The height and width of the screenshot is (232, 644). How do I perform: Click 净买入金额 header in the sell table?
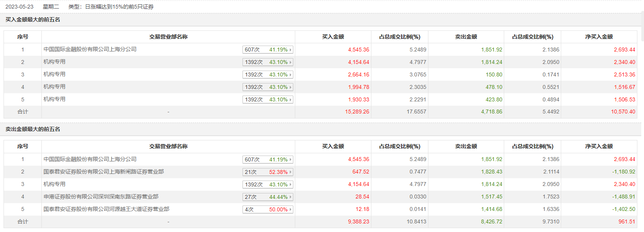[x=599, y=146]
